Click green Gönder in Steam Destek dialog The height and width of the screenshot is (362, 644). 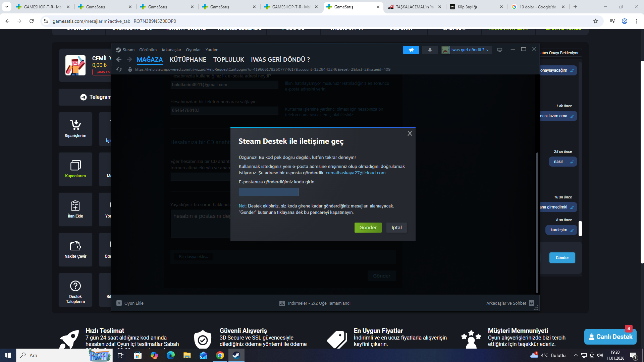click(368, 228)
